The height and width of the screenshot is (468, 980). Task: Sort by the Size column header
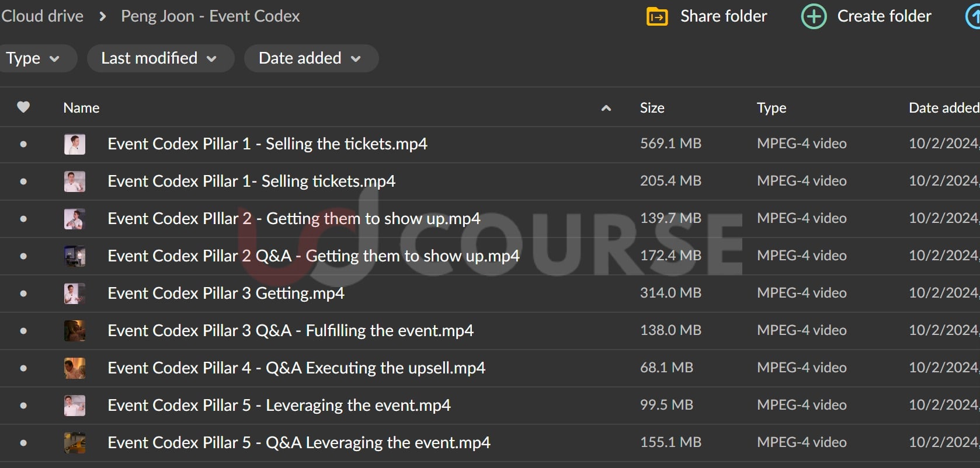pos(652,108)
